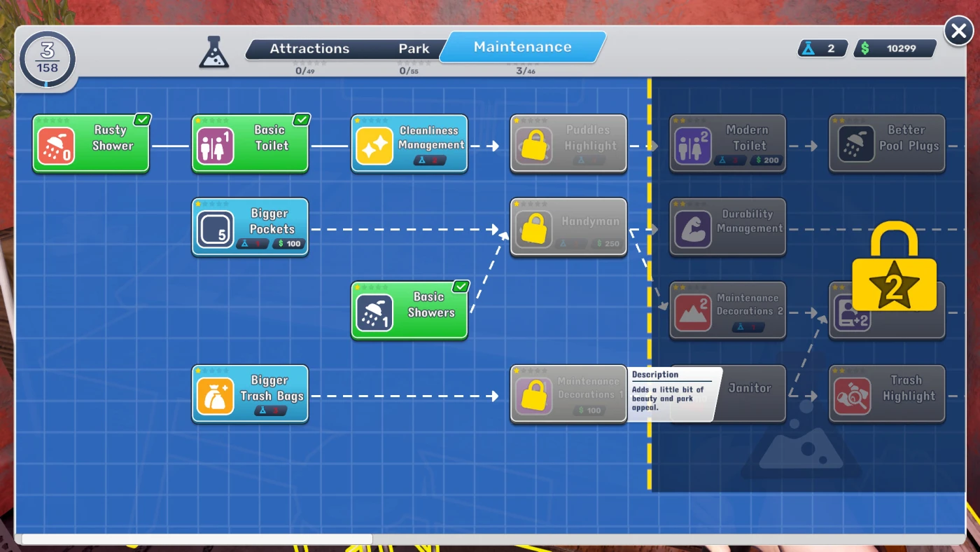980x552 pixels.
Task: Select the Bigger Pockets icon
Action: (x=216, y=229)
